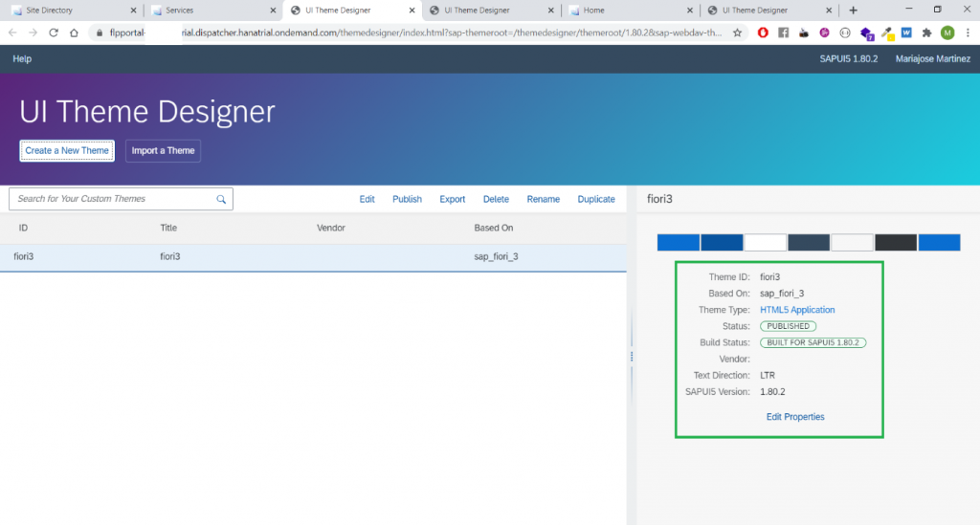Open the grey Facebook extension icon
The height and width of the screenshot is (525, 980).
pos(783,33)
